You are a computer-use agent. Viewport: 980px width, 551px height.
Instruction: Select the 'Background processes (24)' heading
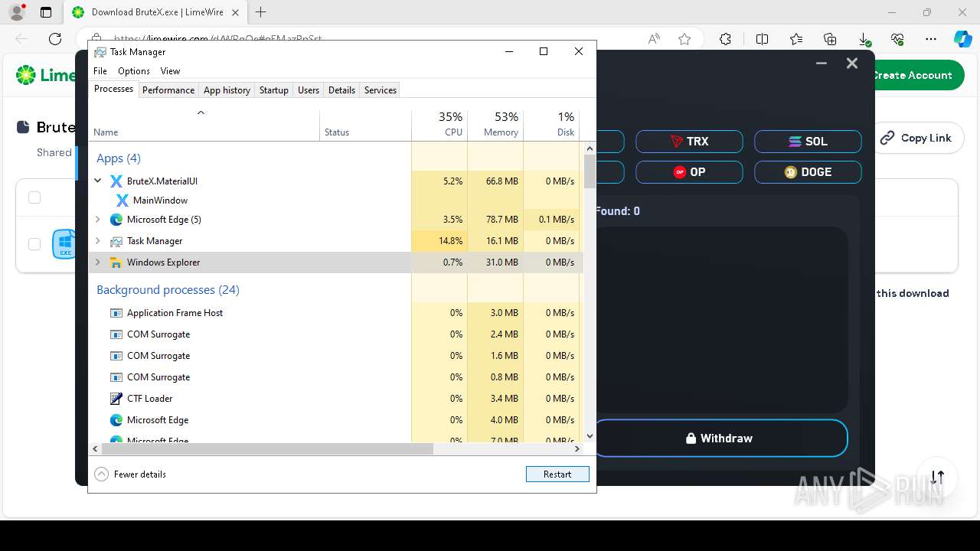pos(168,290)
